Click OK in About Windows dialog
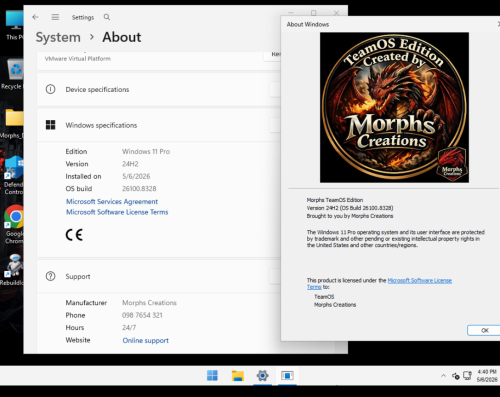 (x=485, y=330)
